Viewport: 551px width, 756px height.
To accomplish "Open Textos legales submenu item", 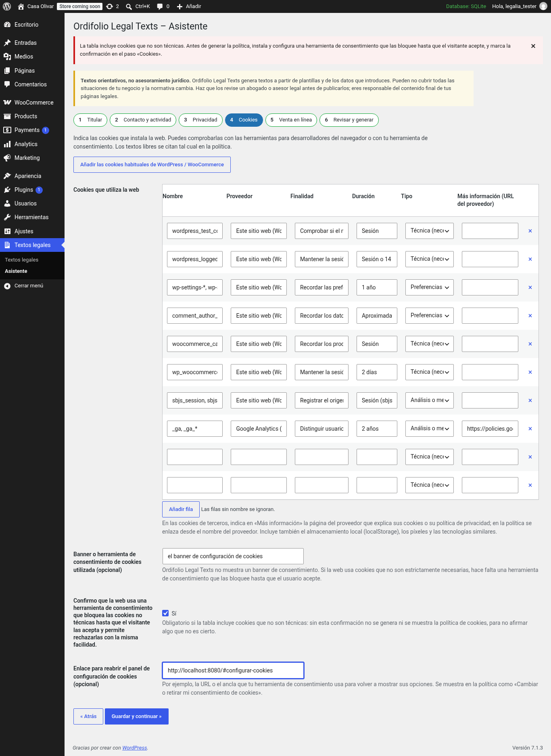I will click(22, 260).
